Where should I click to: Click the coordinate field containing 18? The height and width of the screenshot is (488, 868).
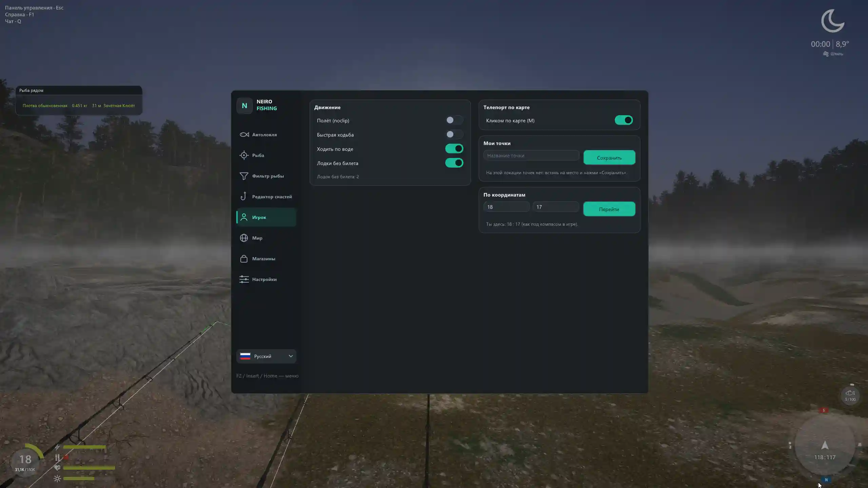click(x=507, y=207)
